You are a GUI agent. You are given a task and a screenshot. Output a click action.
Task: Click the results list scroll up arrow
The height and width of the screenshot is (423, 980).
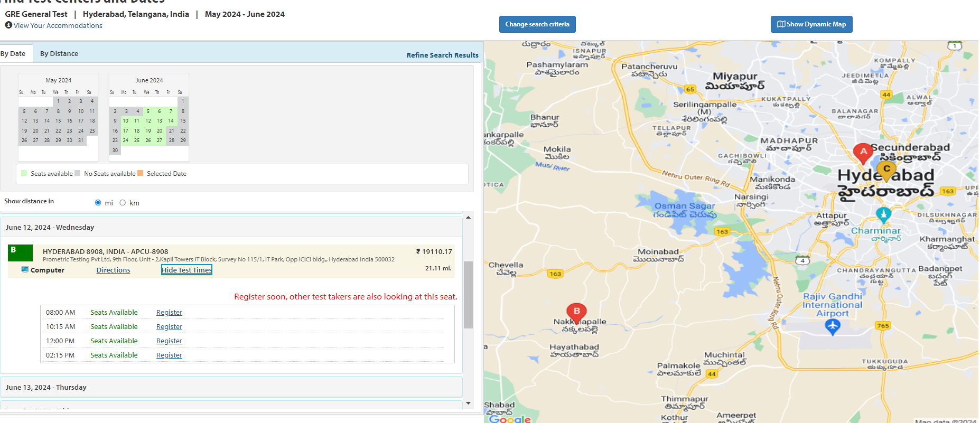click(x=468, y=218)
